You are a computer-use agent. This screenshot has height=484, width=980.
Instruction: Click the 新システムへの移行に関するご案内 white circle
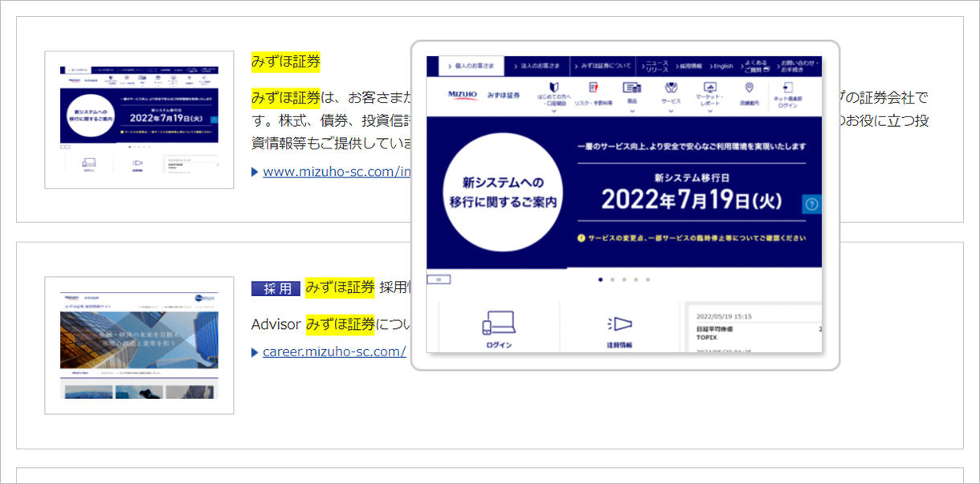pyautogui.click(x=503, y=193)
